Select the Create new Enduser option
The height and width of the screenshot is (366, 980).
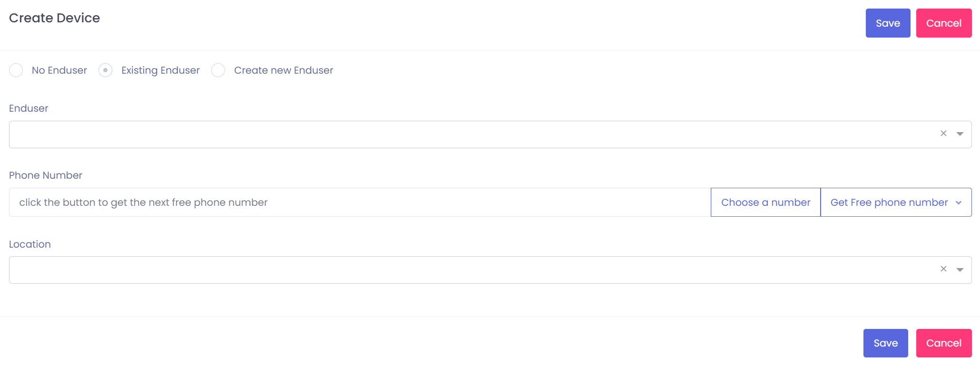click(x=218, y=70)
